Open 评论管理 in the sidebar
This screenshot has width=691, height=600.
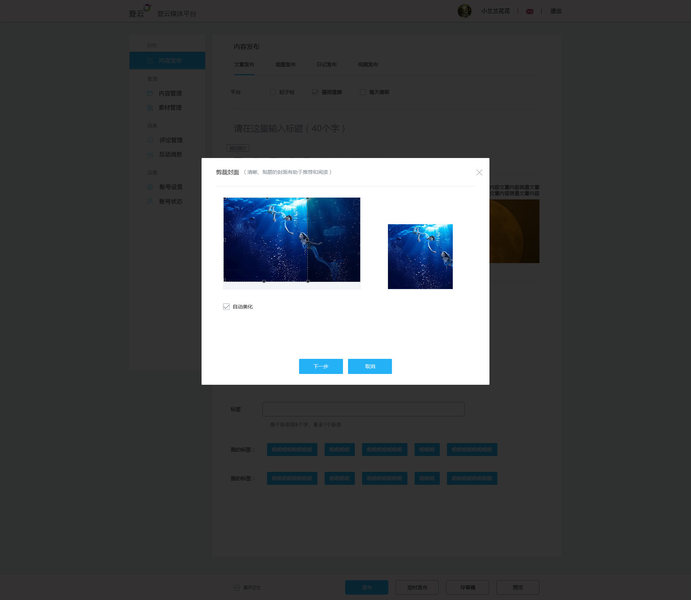(x=171, y=140)
